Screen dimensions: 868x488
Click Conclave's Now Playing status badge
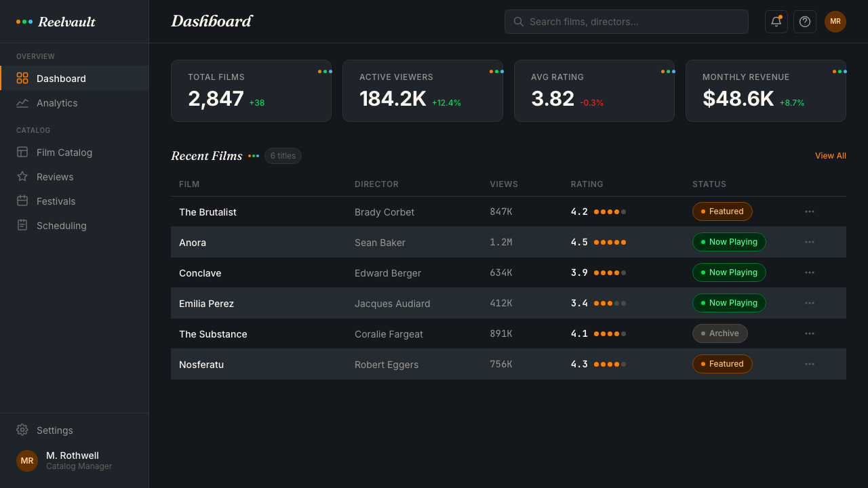pyautogui.click(x=729, y=272)
